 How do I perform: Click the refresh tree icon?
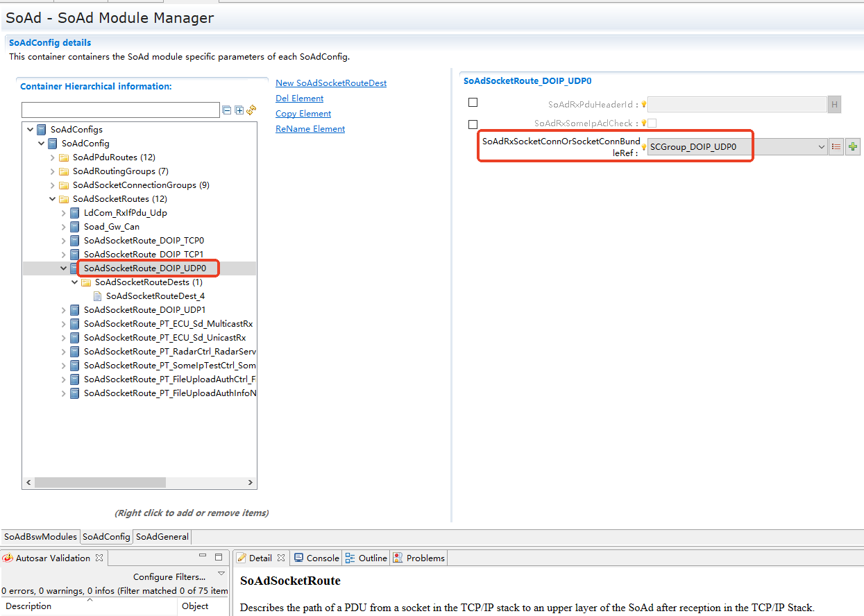pos(251,110)
